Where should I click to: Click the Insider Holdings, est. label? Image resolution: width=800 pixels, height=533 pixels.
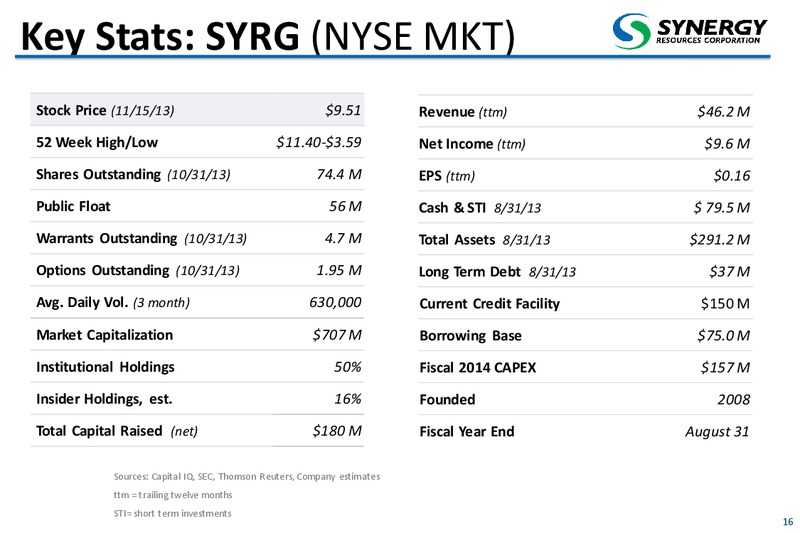pos(104,399)
